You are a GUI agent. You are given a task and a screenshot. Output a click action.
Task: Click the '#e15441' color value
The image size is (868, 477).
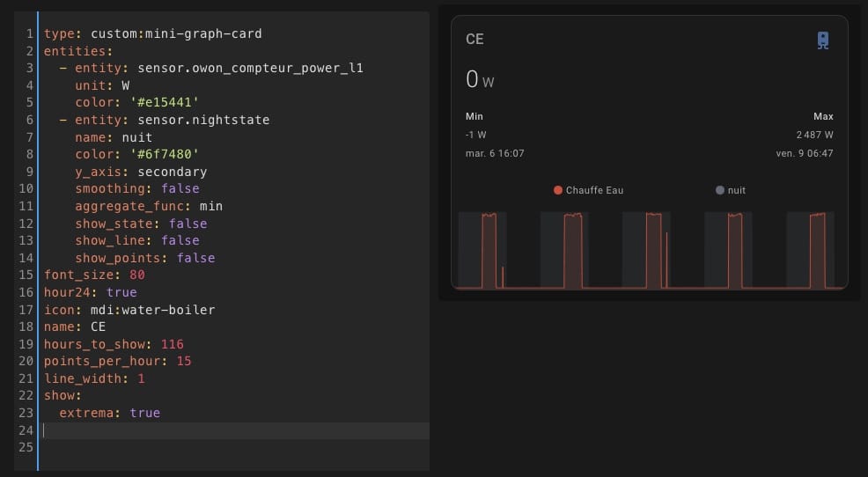pyautogui.click(x=165, y=102)
